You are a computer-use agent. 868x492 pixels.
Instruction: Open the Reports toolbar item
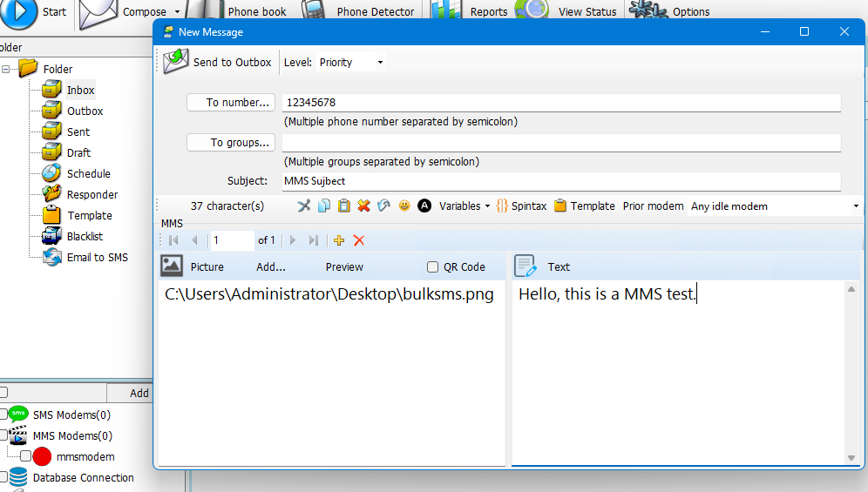pyautogui.click(x=487, y=12)
